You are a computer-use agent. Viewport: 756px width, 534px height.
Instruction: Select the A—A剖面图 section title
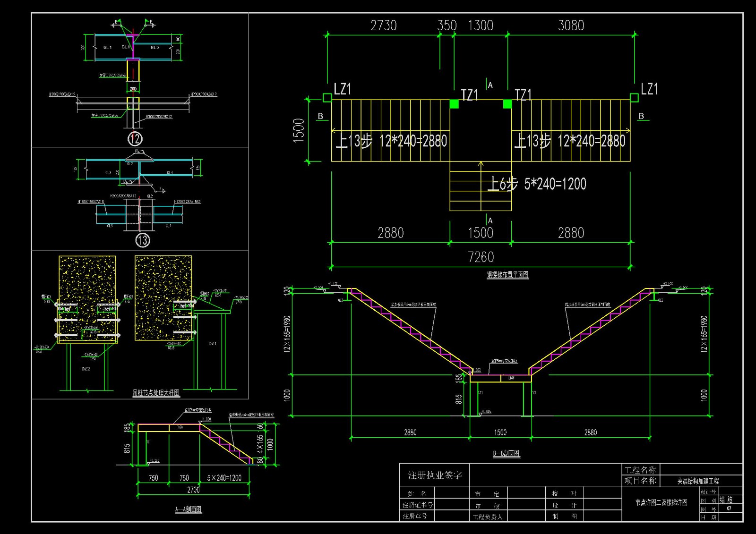tap(189, 509)
